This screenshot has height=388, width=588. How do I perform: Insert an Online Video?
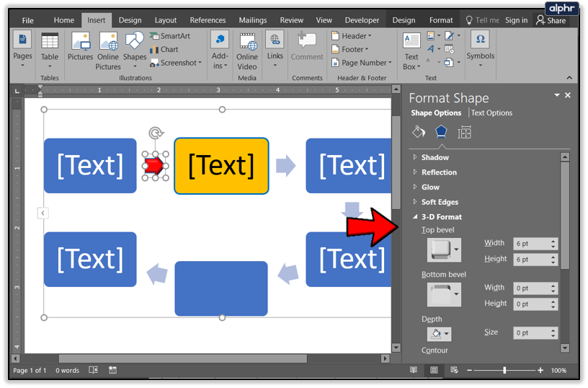pos(247,50)
